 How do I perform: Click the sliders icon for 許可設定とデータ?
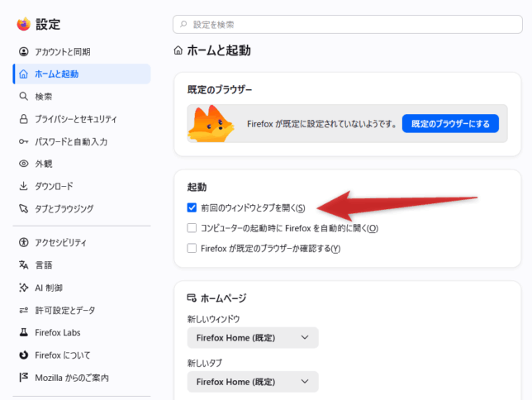pyautogui.click(x=23, y=310)
